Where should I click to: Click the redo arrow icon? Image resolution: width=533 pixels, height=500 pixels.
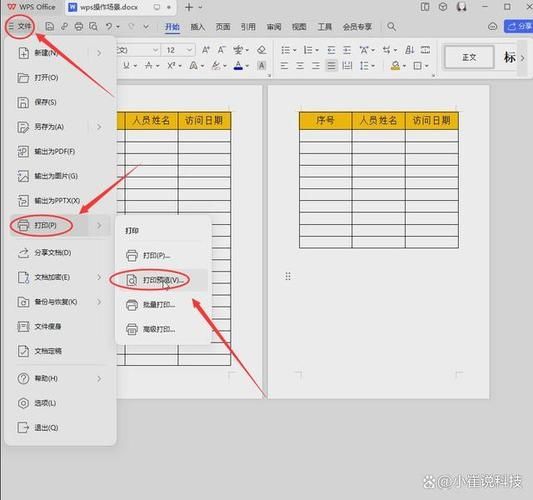[x=131, y=26]
